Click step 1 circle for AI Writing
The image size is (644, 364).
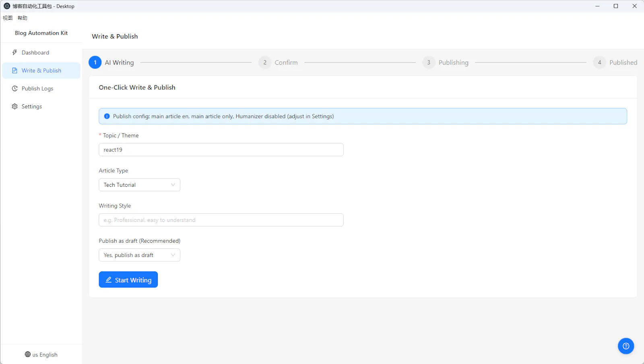click(95, 62)
